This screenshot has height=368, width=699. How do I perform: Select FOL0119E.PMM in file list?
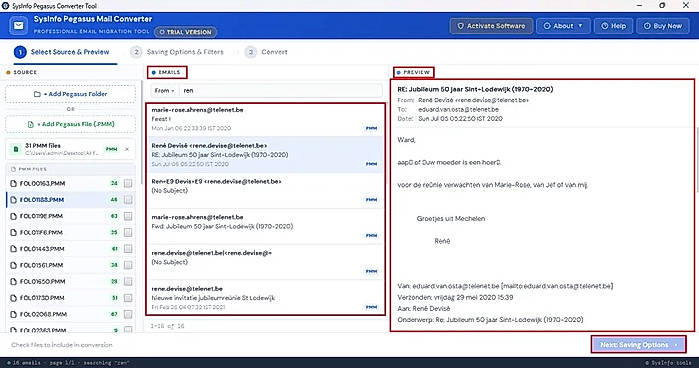point(70,216)
